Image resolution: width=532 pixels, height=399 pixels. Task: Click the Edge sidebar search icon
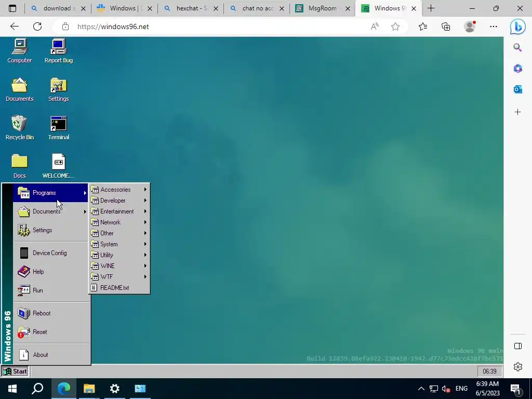coord(517,47)
